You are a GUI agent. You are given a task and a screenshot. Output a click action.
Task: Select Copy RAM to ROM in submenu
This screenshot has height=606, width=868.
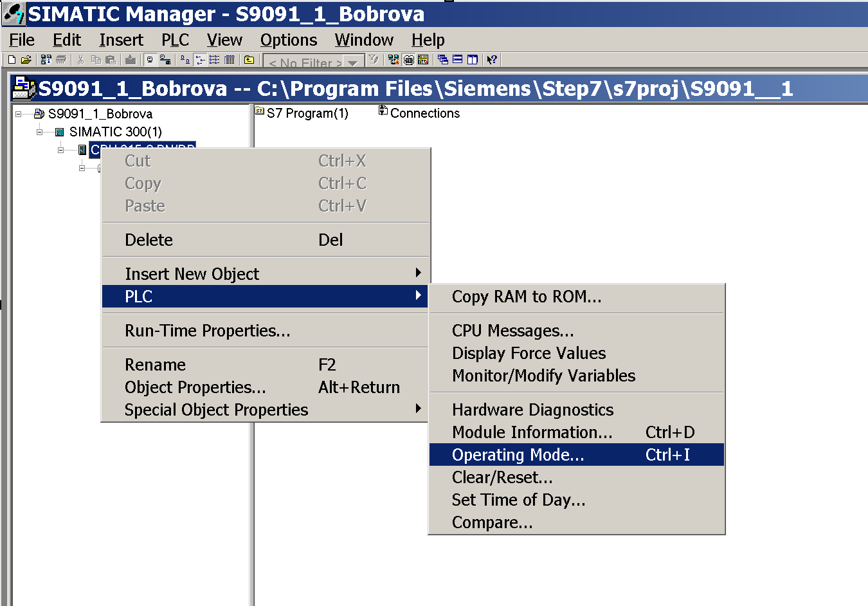tap(577, 297)
